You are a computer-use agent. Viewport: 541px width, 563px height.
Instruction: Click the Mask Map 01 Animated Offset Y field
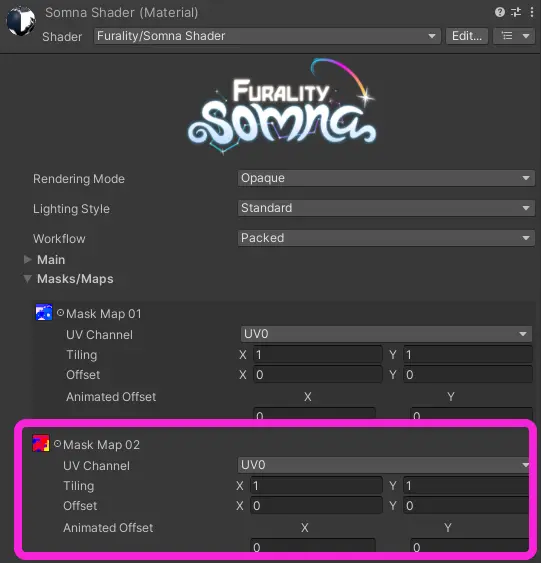[471, 413]
